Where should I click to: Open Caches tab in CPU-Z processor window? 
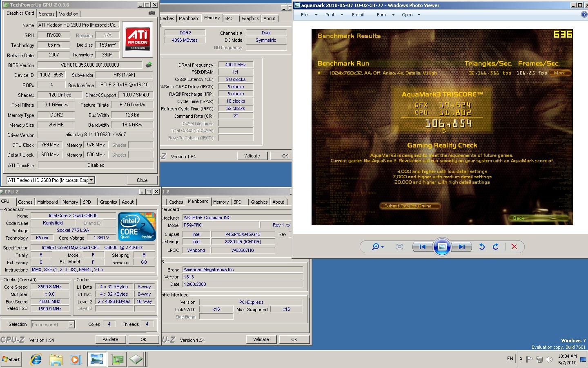click(x=25, y=202)
